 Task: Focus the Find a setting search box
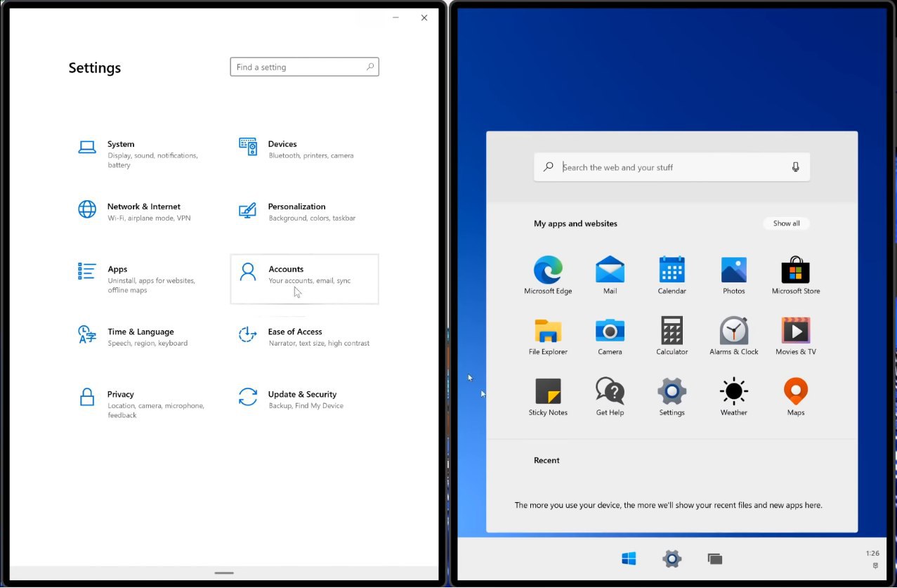pos(304,67)
